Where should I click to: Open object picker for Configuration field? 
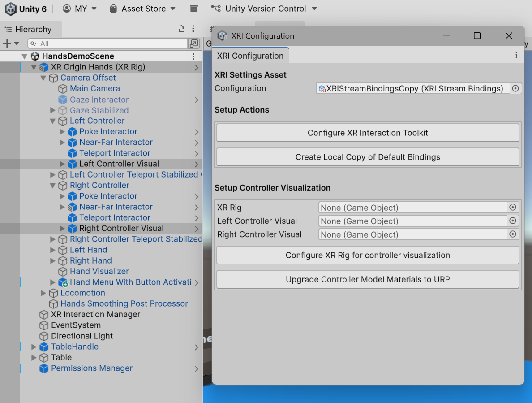[515, 89]
